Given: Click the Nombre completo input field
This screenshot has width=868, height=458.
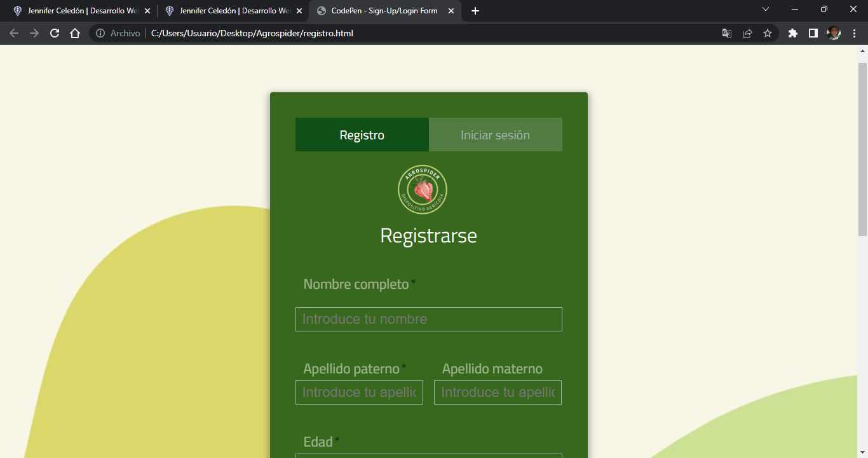Looking at the screenshot, I should click(x=428, y=319).
